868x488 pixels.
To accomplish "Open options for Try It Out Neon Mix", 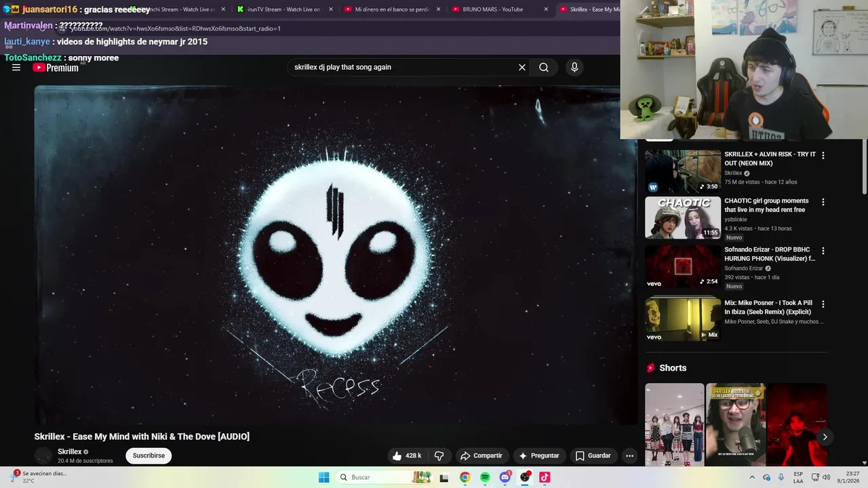I will pyautogui.click(x=823, y=155).
